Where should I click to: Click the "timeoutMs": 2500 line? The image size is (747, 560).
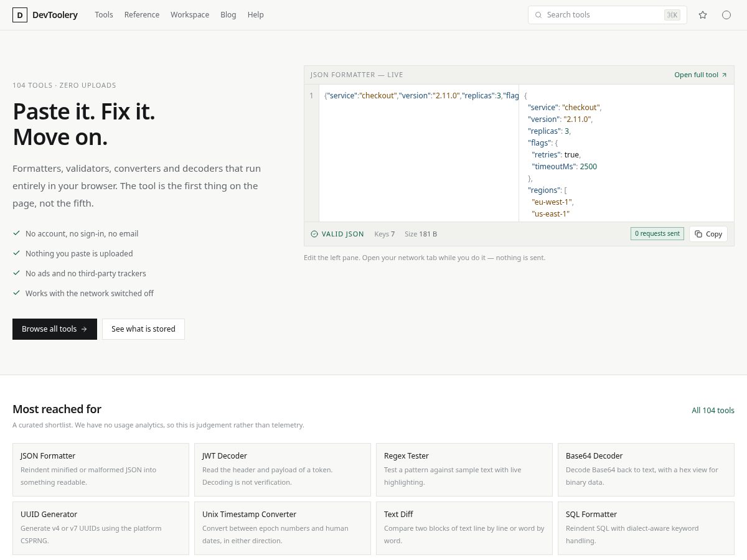click(x=565, y=167)
